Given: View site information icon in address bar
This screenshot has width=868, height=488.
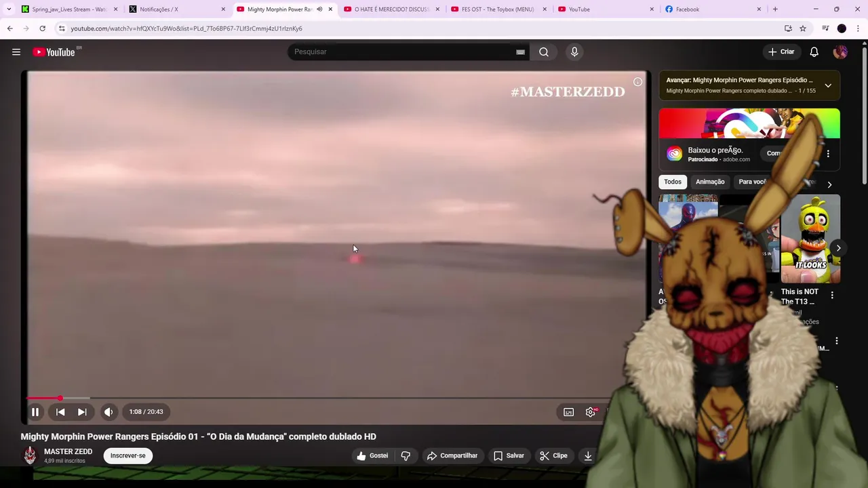Looking at the screenshot, I should coord(61,28).
